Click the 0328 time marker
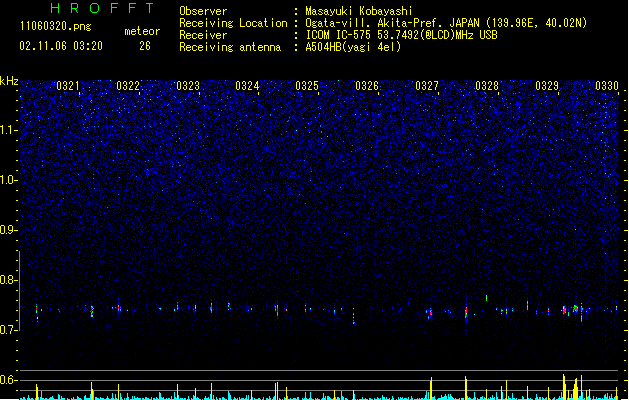The image size is (629, 400). point(487,86)
